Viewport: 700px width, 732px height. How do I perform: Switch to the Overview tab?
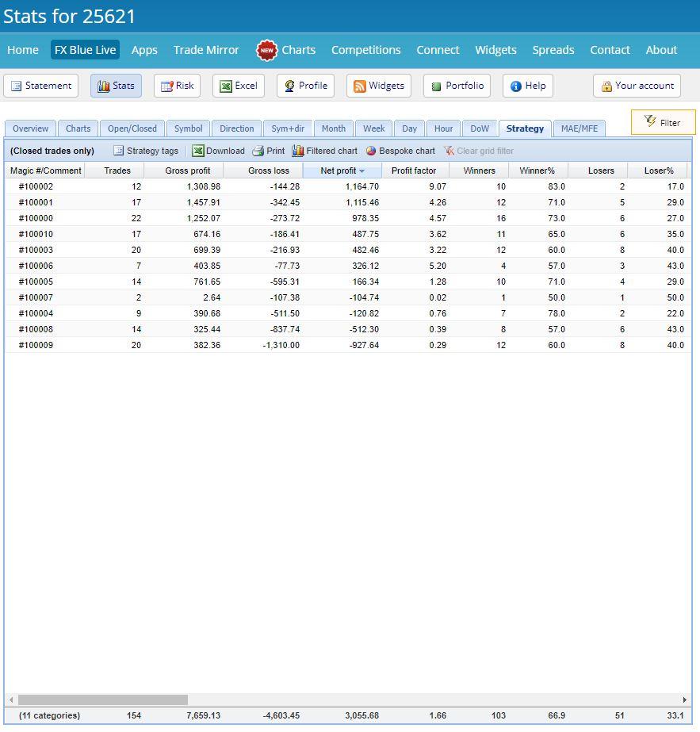click(30, 128)
